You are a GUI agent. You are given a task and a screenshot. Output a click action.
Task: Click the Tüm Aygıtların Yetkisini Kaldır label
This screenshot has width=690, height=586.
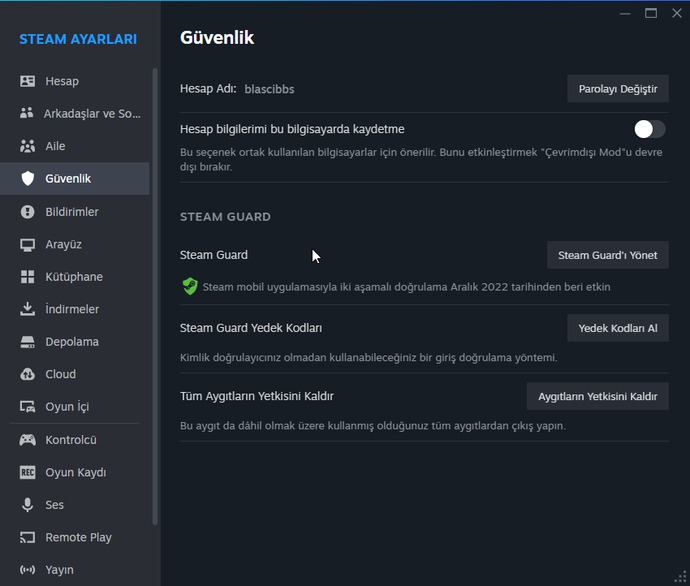pos(257,396)
